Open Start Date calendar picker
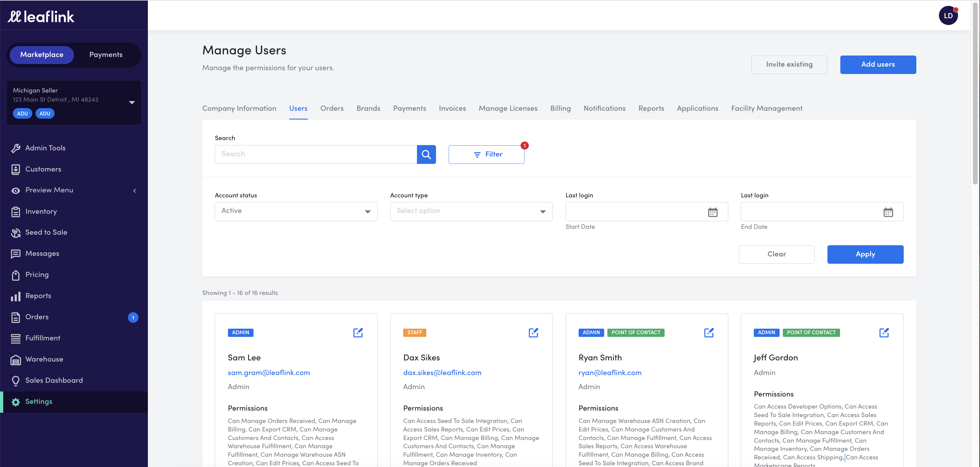Image resolution: width=980 pixels, height=467 pixels. [713, 212]
